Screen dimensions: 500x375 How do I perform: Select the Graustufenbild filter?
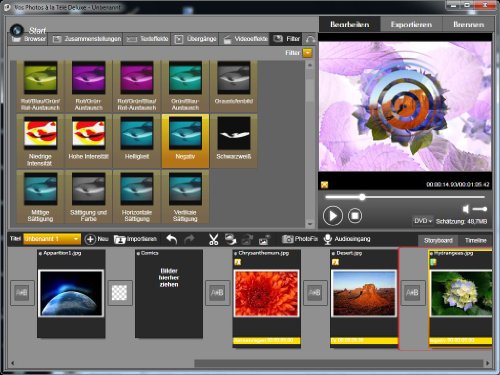coord(234,86)
